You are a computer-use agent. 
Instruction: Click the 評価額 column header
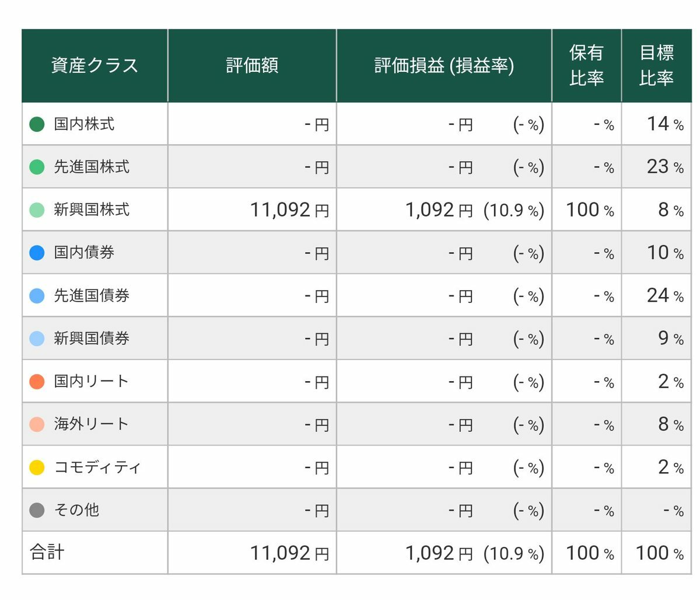[252, 65]
